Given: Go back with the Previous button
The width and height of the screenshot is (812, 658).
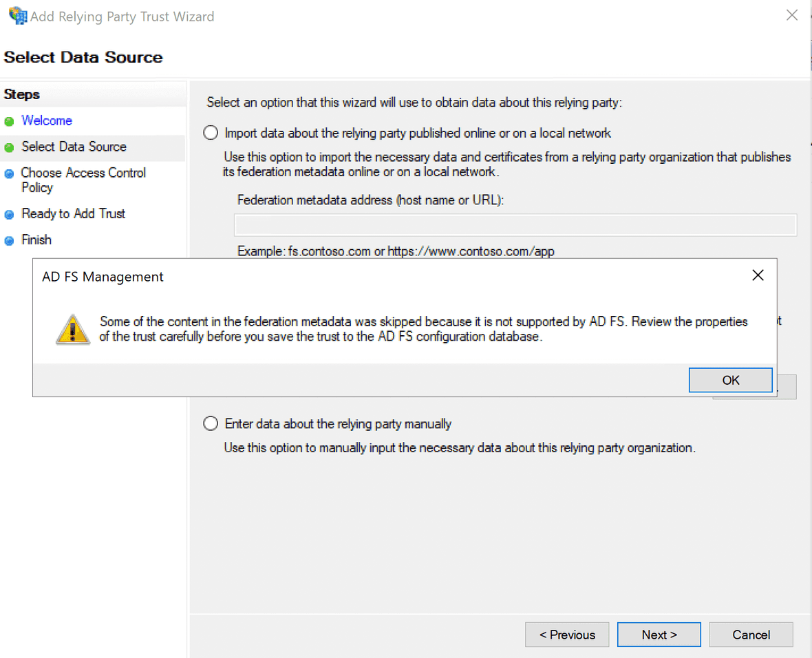Looking at the screenshot, I should coord(566,635).
